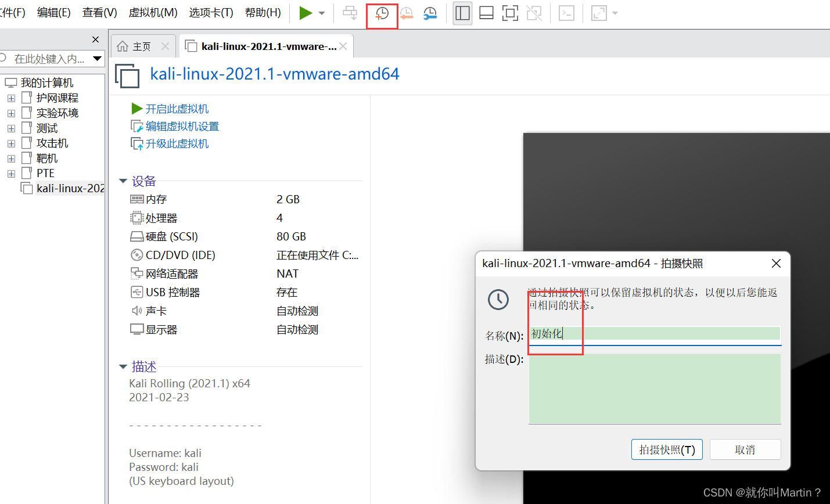Screen dimensions: 830x504
Task: Click the 80 GB disk size value
Action: pos(291,236)
